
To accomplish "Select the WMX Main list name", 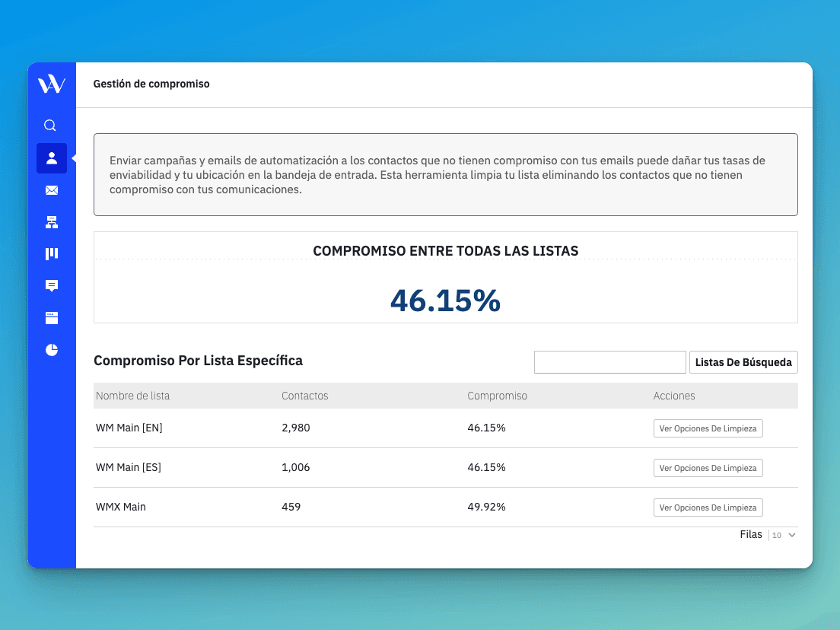I will [120, 507].
